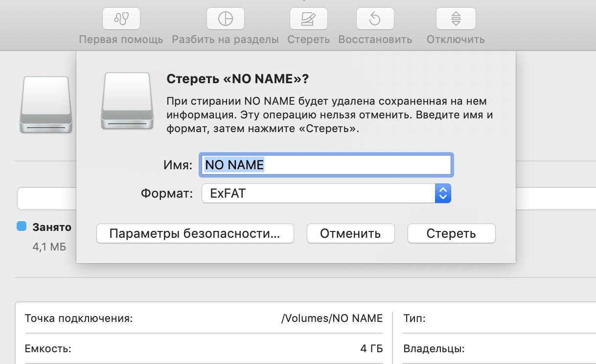Click the dialog heading Стереть «NO NAME»?
The height and width of the screenshot is (364, 596).
point(238,79)
